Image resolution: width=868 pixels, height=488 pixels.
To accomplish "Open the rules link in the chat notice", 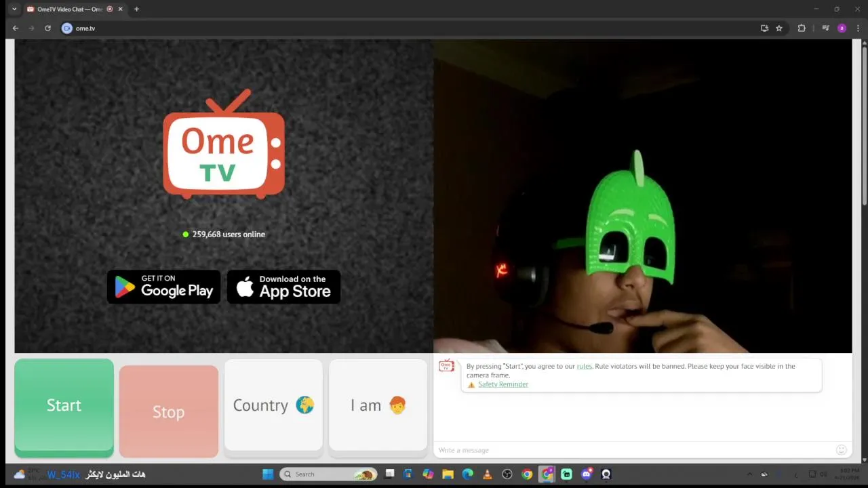I will click(584, 366).
